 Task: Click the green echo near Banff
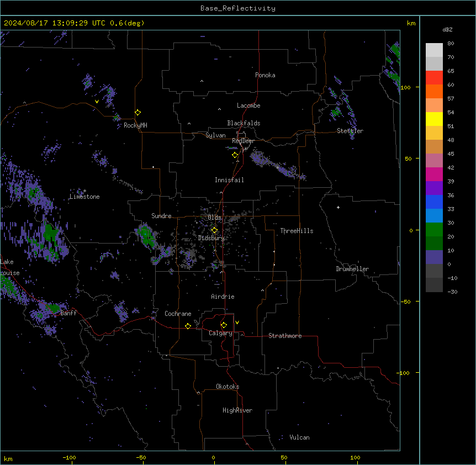[x=54, y=308]
